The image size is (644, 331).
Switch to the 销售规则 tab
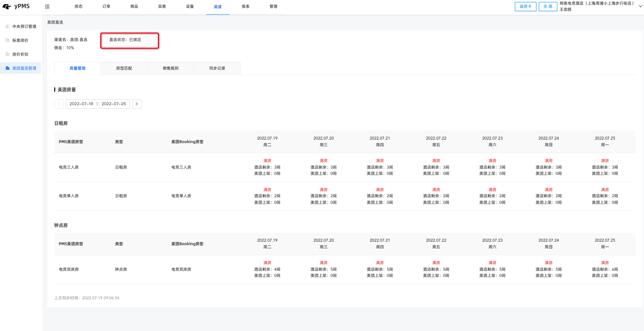(171, 68)
